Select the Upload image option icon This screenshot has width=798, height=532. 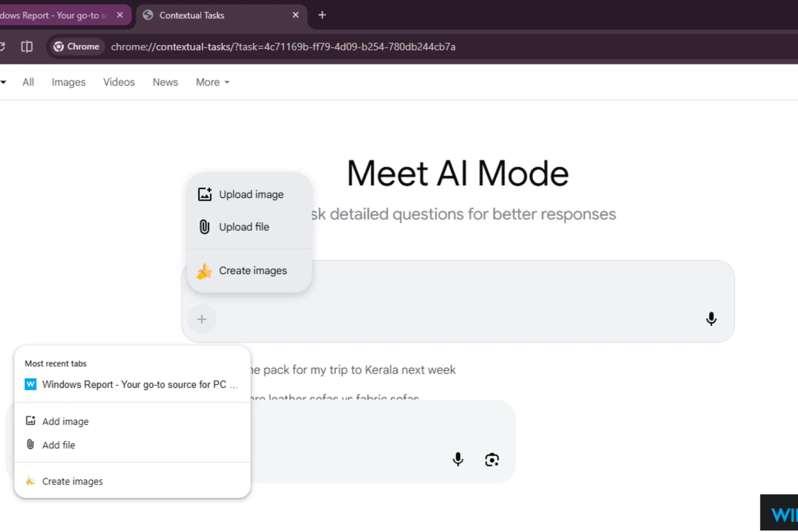pyautogui.click(x=204, y=194)
